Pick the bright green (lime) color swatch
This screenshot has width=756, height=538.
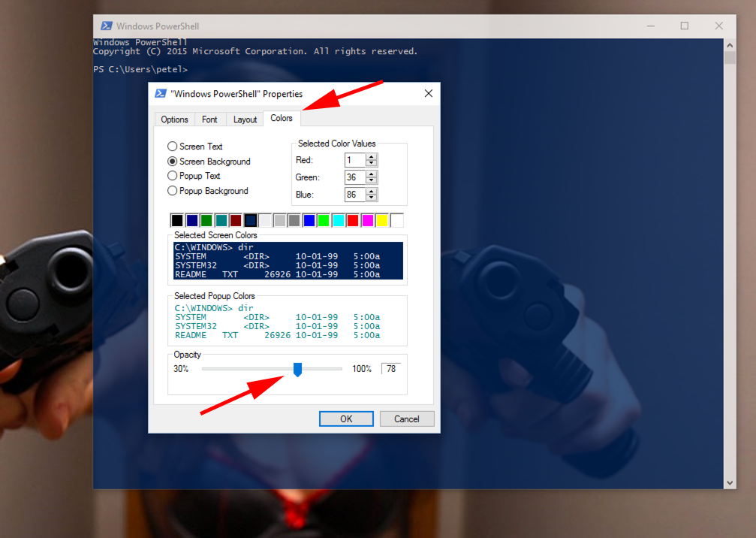point(324,220)
